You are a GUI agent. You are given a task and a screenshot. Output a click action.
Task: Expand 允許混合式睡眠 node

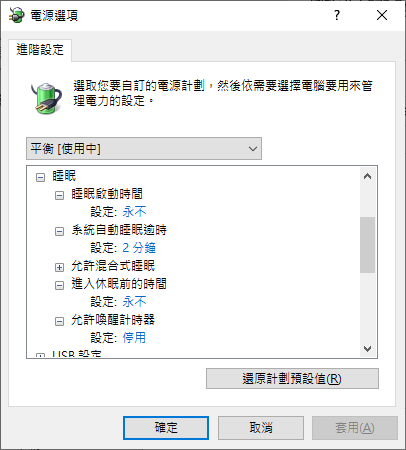(59, 267)
